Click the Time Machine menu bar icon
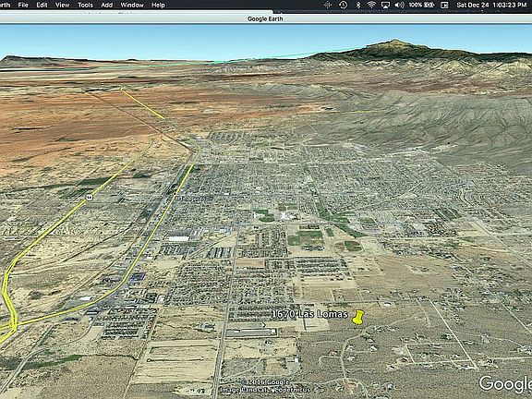The width and height of the screenshot is (532, 399). pos(343,5)
